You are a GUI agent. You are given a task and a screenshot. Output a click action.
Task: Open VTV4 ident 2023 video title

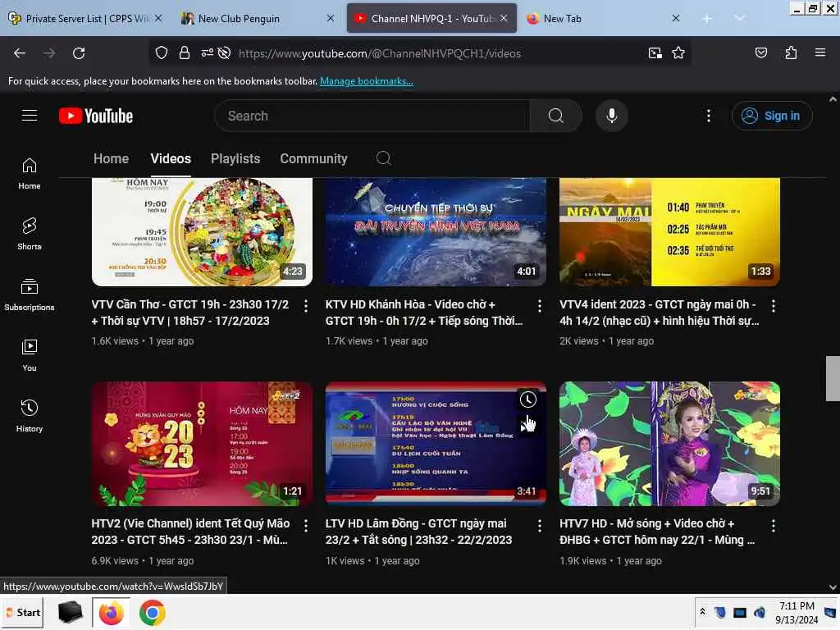click(660, 313)
